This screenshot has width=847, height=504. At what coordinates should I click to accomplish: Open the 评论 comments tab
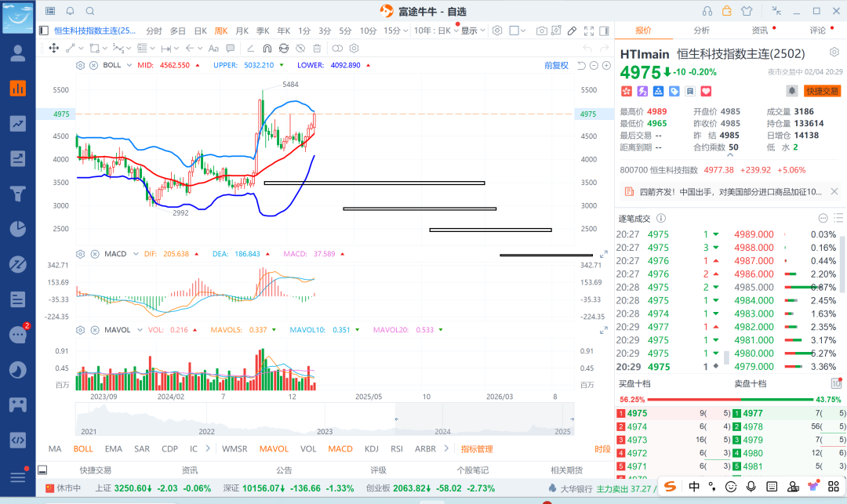pyautogui.click(x=818, y=31)
